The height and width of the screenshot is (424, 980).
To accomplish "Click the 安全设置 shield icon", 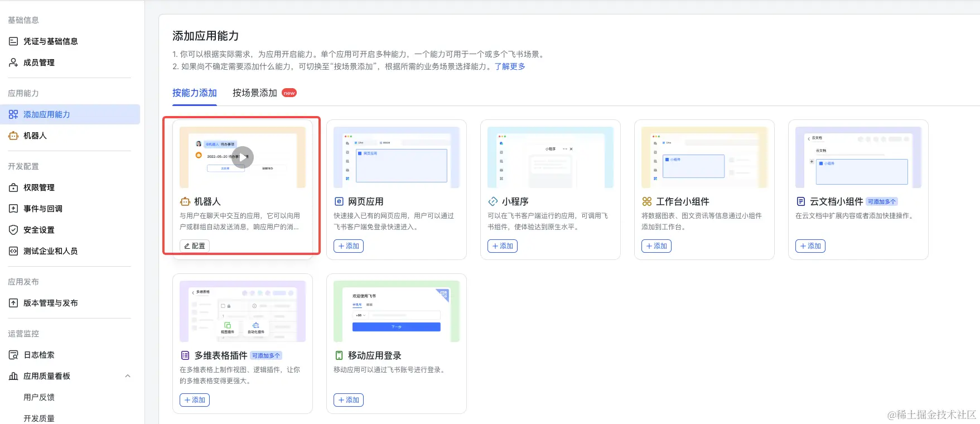I will (x=13, y=230).
